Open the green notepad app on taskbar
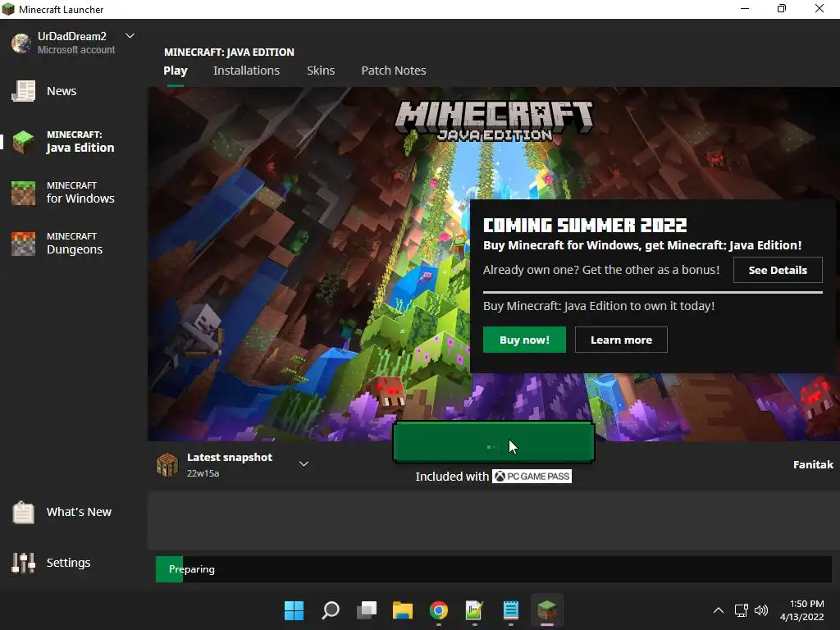This screenshot has height=630, width=840. point(475,610)
